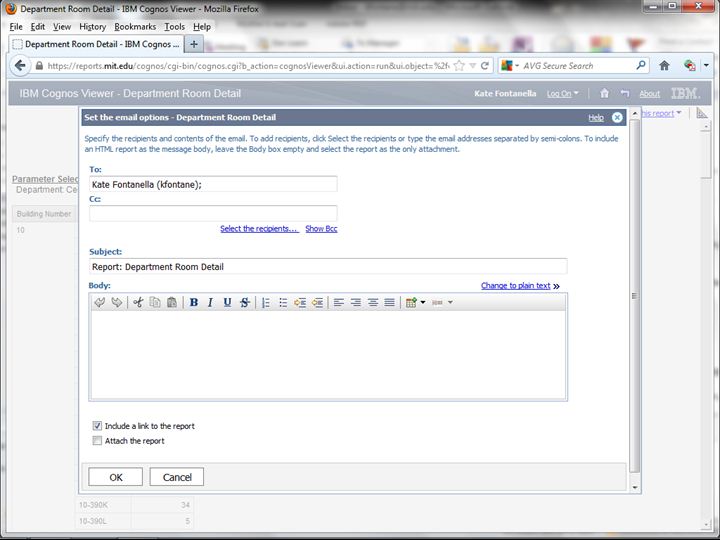720x540 pixels.
Task: Open the Tools menu
Action: 174,27
